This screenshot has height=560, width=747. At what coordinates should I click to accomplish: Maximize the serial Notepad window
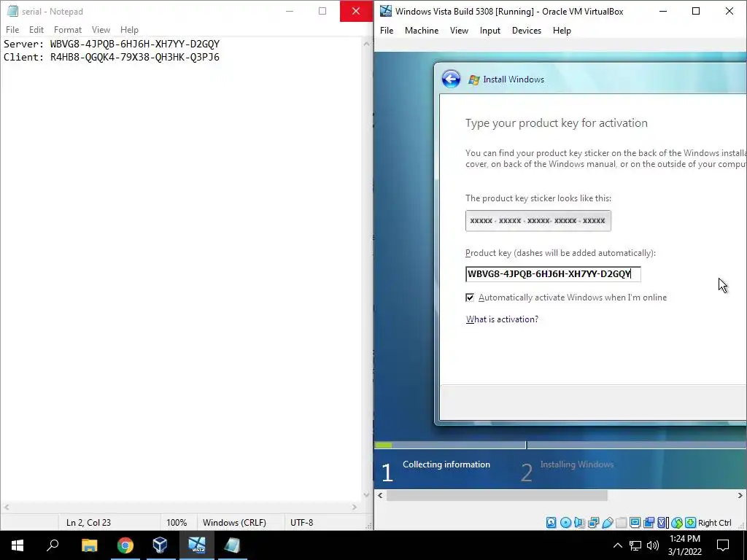pos(322,11)
